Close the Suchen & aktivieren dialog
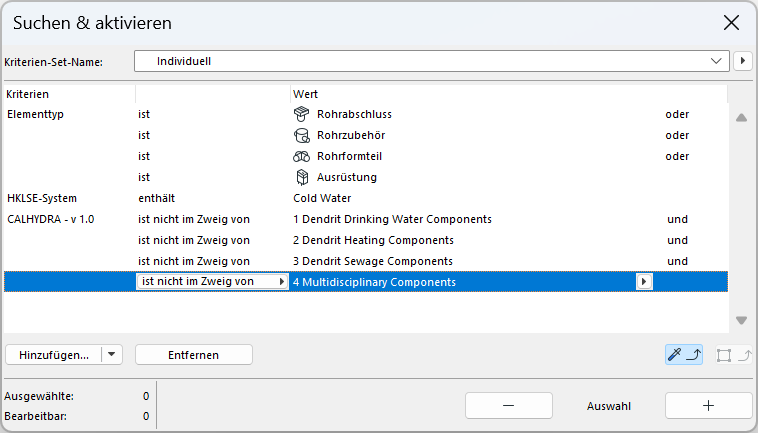758x433 pixels. tap(732, 22)
